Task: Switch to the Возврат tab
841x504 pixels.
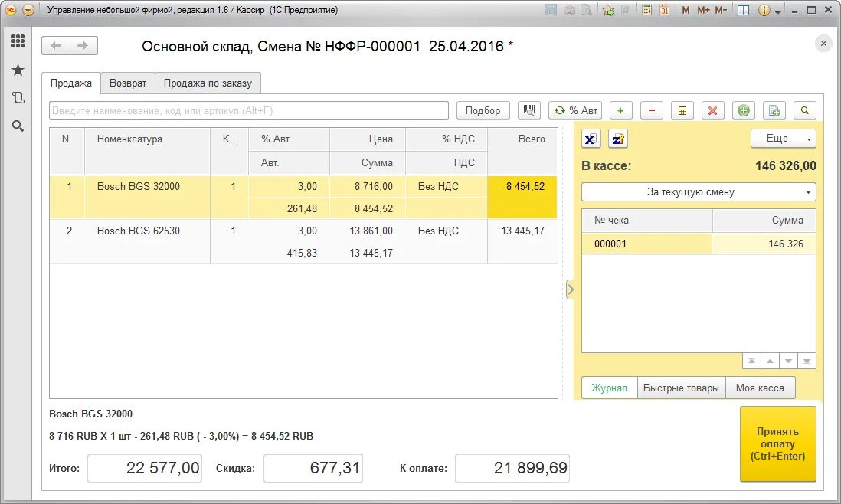Action: pos(128,83)
